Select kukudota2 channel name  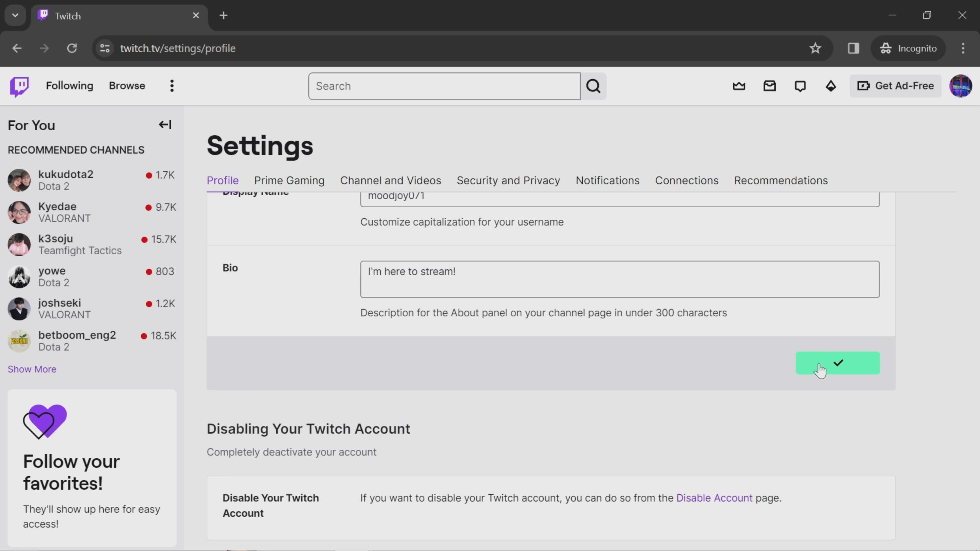pyautogui.click(x=66, y=174)
